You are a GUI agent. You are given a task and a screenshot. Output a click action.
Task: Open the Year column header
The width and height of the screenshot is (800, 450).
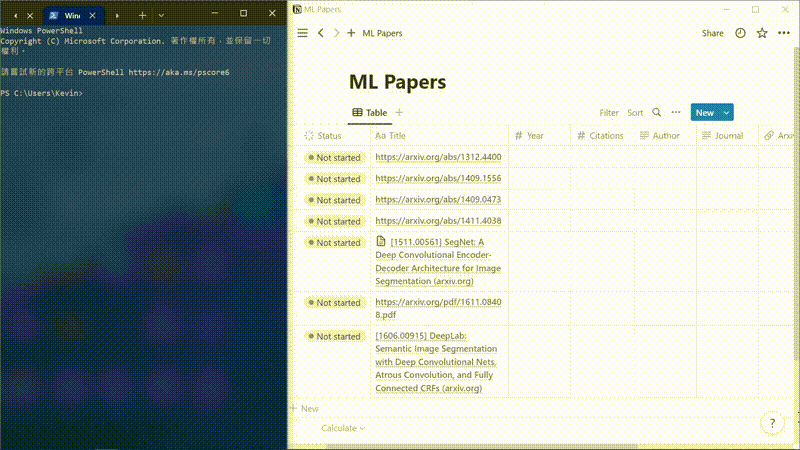(x=539, y=136)
